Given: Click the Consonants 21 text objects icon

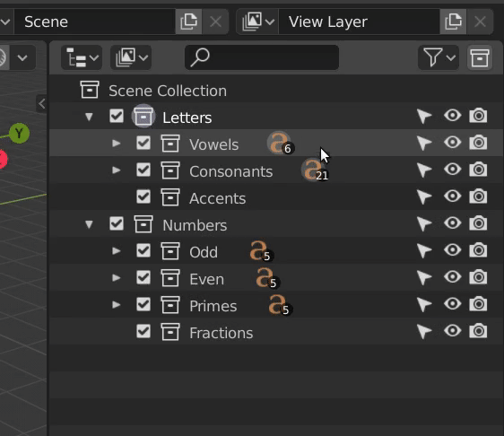Looking at the screenshot, I should (x=315, y=170).
